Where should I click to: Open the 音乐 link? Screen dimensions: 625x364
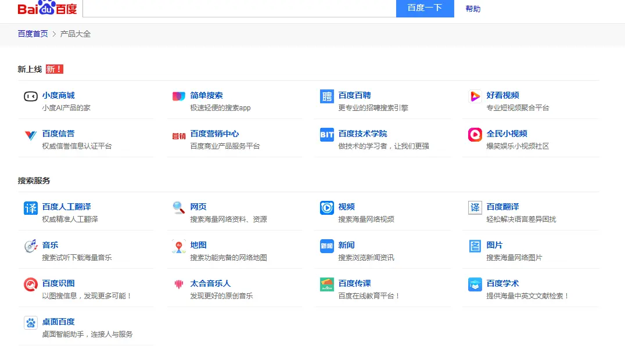point(50,245)
